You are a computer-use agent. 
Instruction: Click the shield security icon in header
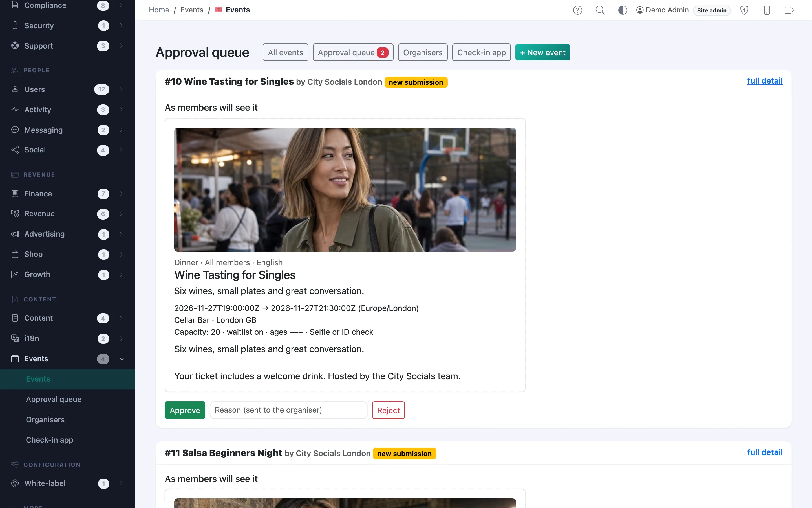pyautogui.click(x=744, y=10)
